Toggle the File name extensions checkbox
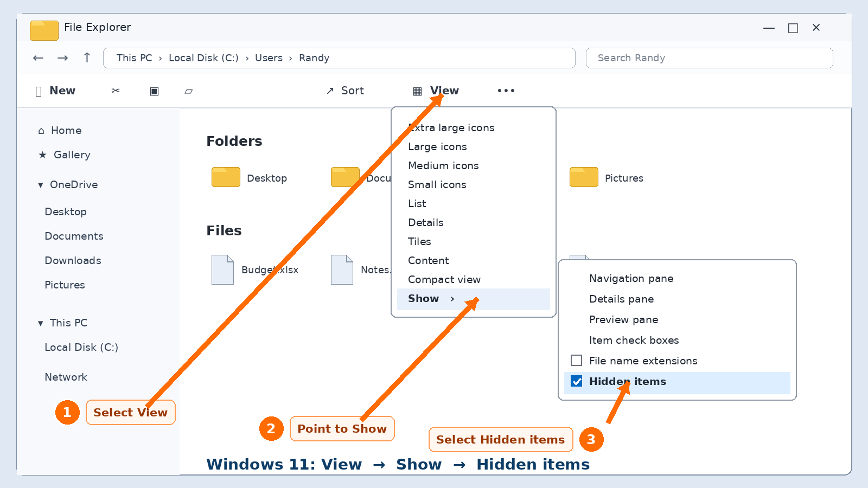868x488 pixels. 577,361
